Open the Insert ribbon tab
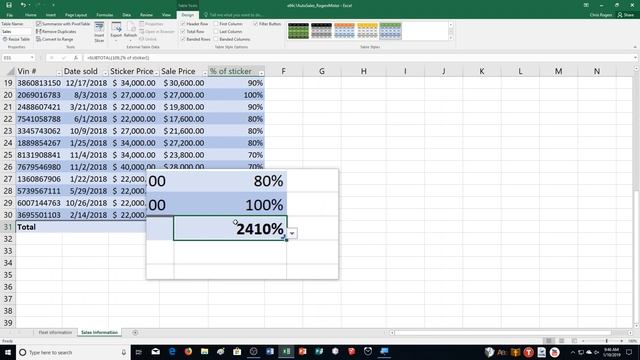Viewport: 640px width, 360px height. (51, 15)
